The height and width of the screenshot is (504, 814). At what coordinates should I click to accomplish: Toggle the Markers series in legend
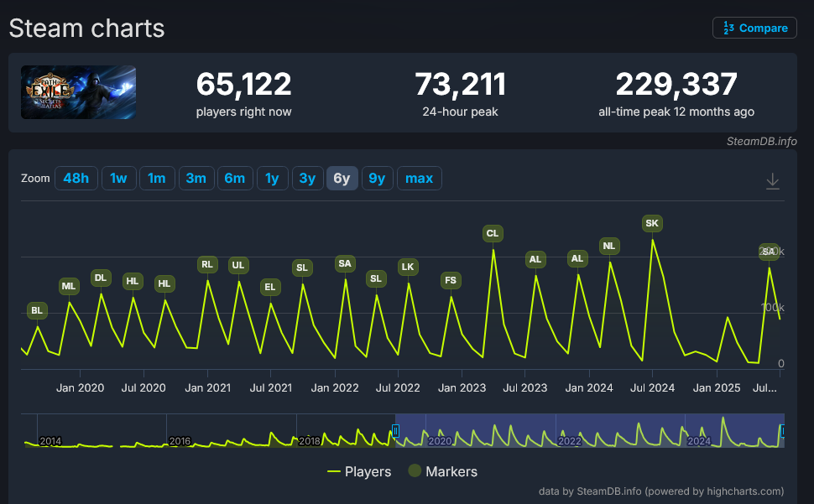pyautogui.click(x=443, y=471)
